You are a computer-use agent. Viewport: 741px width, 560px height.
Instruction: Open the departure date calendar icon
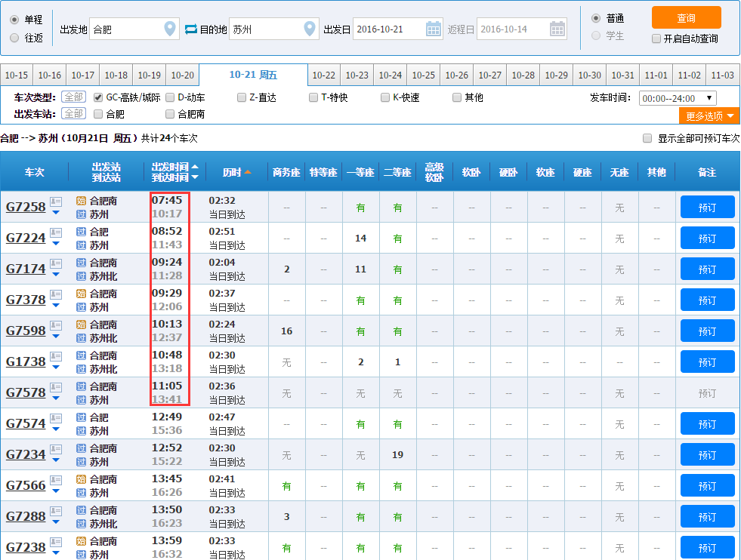coord(434,29)
